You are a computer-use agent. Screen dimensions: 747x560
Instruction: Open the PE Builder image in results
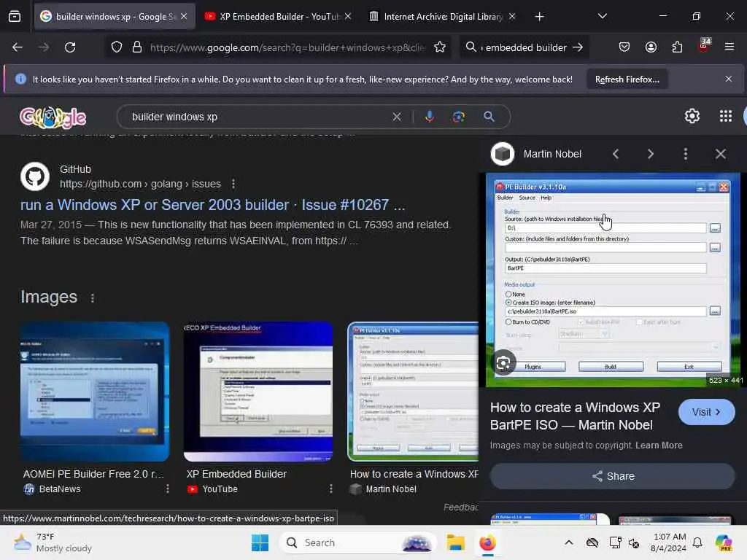[413, 392]
